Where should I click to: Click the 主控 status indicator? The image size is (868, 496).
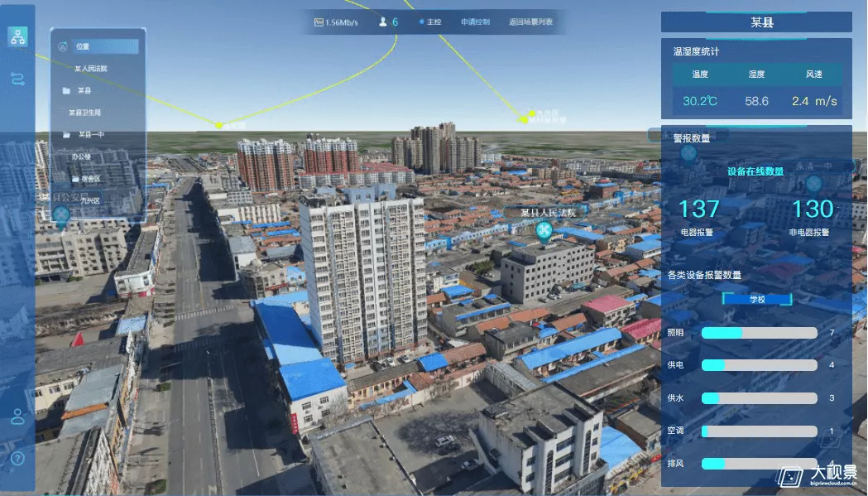pos(430,22)
